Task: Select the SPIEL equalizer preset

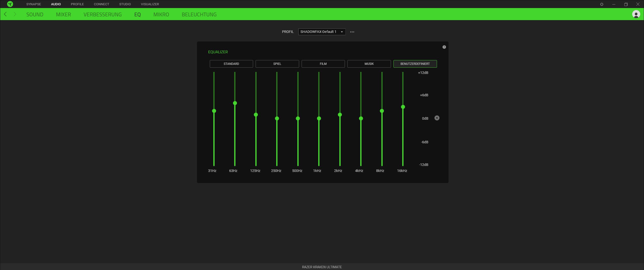Action: [277, 64]
